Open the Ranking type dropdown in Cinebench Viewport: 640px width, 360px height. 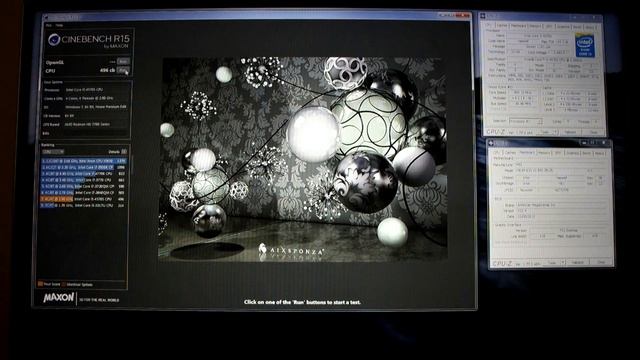53,152
